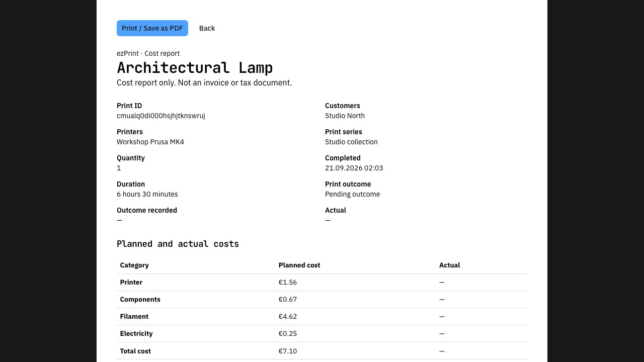Click the 'Not an invoice' disclaimer line
Image resolution: width=644 pixels, height=362 pixels.
pos(204,82)
